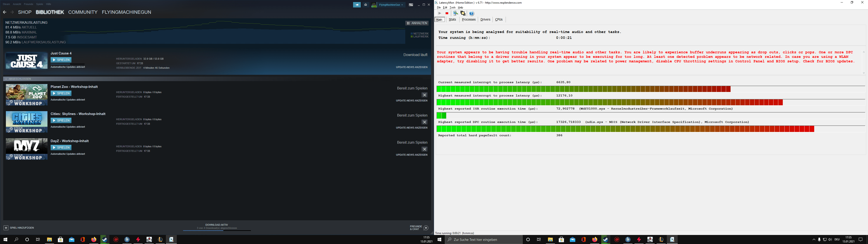Click LatencyMon overlapping-windows toolbar icon
The height and width of the screenshot is (244, 868).
click(x=463, y=14)
